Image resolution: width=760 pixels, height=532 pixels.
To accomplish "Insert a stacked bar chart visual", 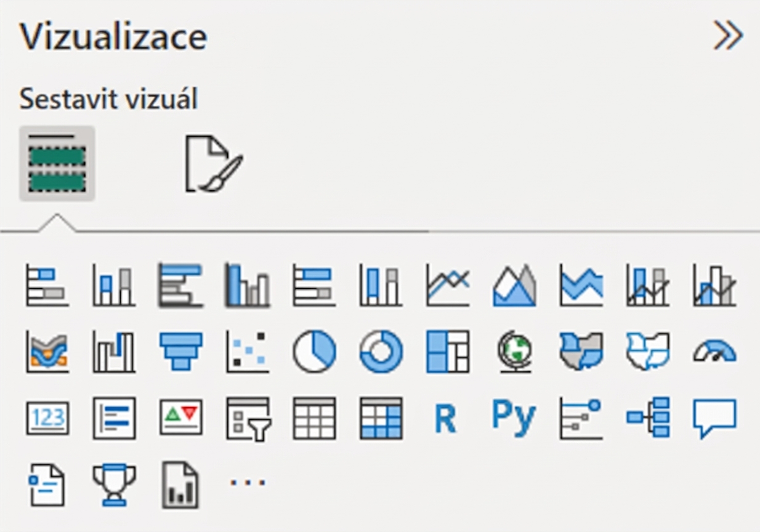I will coord(47,285).
